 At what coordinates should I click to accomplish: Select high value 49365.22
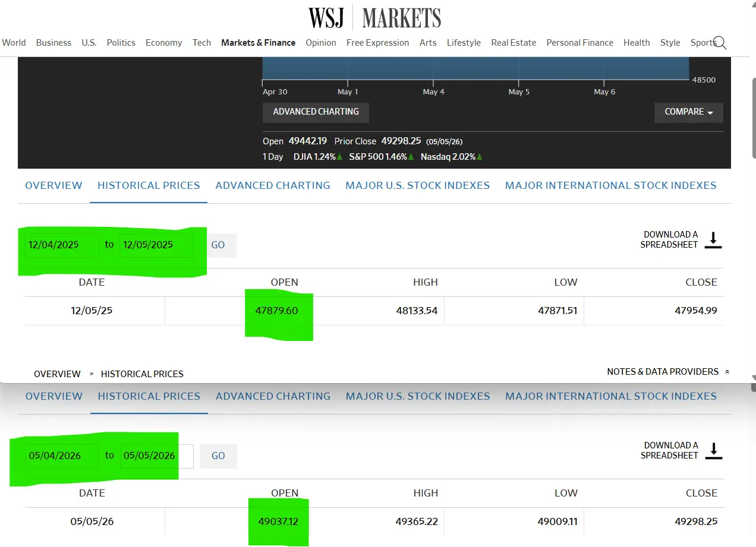coord(417,521)
